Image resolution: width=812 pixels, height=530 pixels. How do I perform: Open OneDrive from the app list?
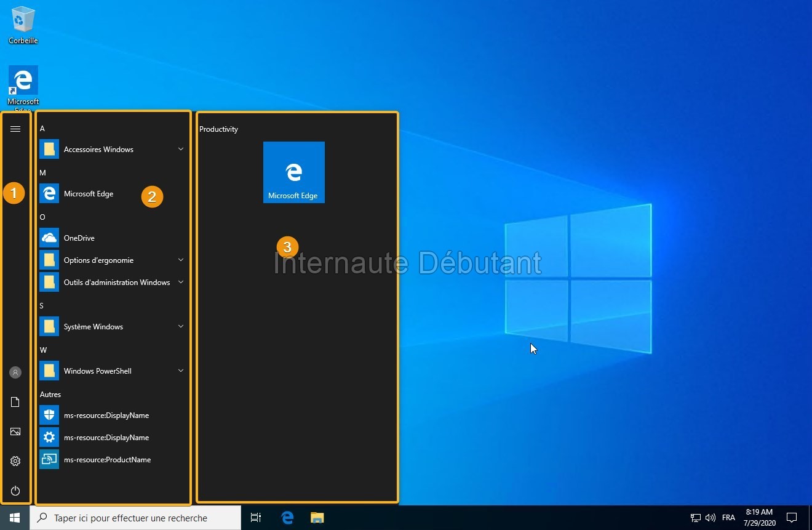112,238
